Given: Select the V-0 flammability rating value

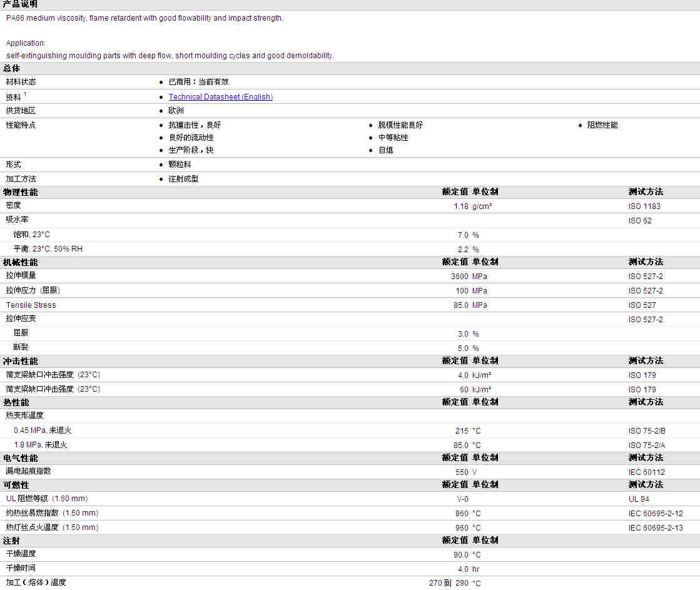Looking at the screenshot, I should coord(462,499).
